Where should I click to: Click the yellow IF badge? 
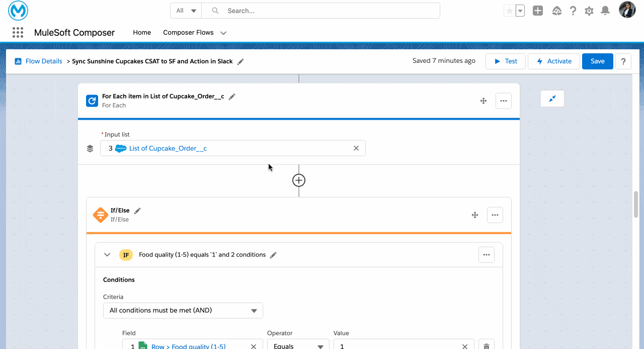pos(126,255)
